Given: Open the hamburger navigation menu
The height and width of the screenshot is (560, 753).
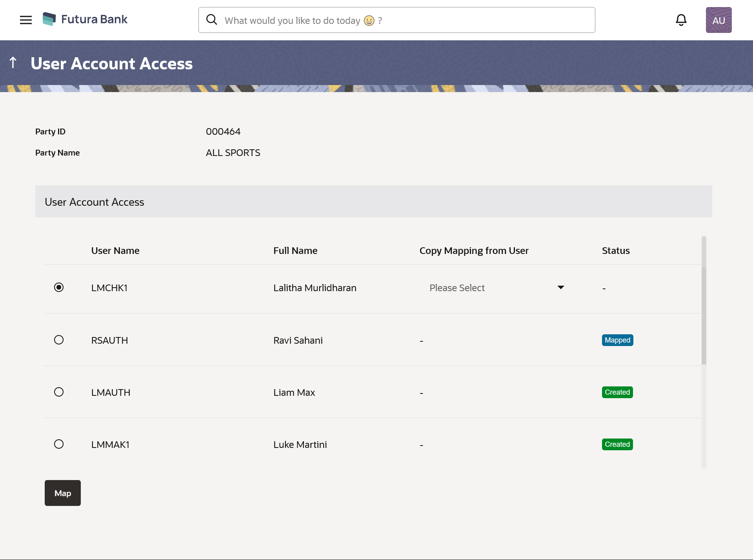Looking at the screenshot, I should (26, 20).
